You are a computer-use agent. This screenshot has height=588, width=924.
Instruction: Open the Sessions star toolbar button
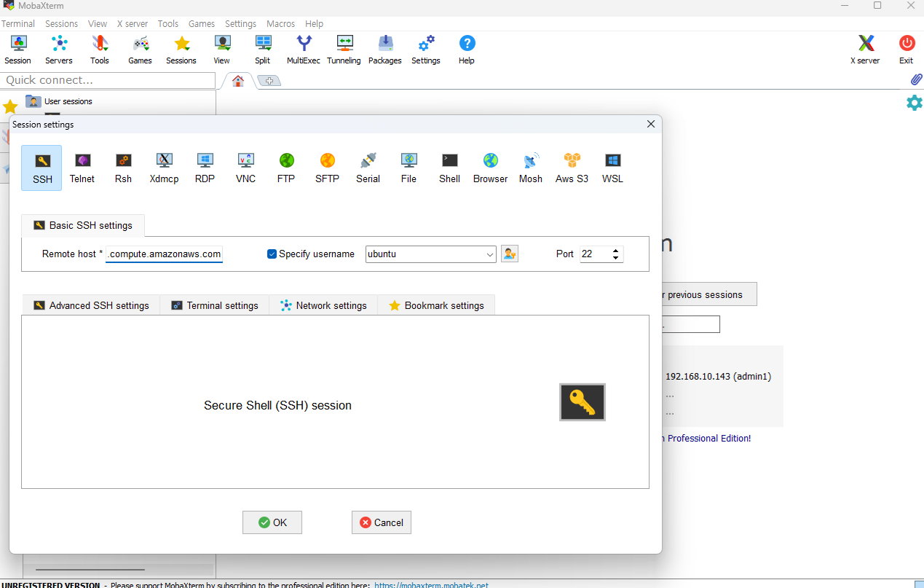[181, 50]
